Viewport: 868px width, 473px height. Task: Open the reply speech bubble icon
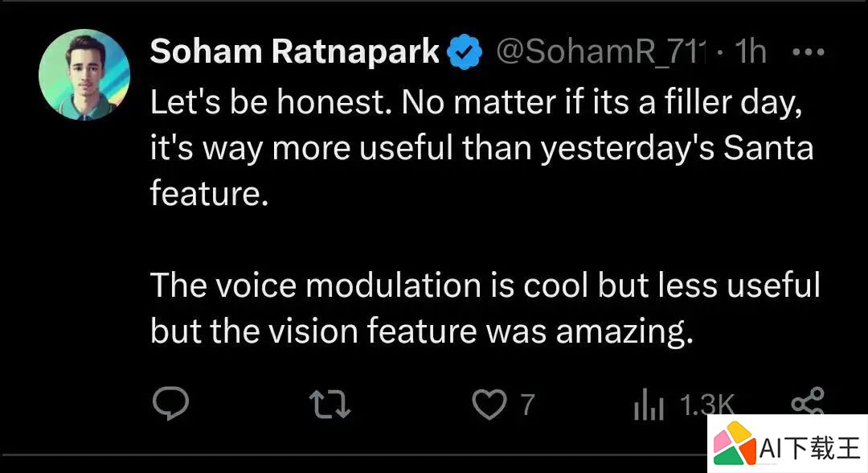point(170,404)
